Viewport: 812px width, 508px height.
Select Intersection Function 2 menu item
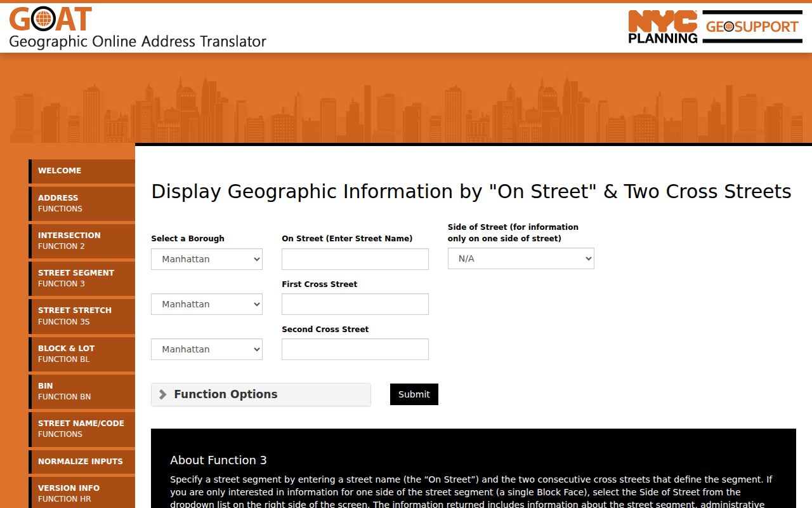[x=82, y=241]
